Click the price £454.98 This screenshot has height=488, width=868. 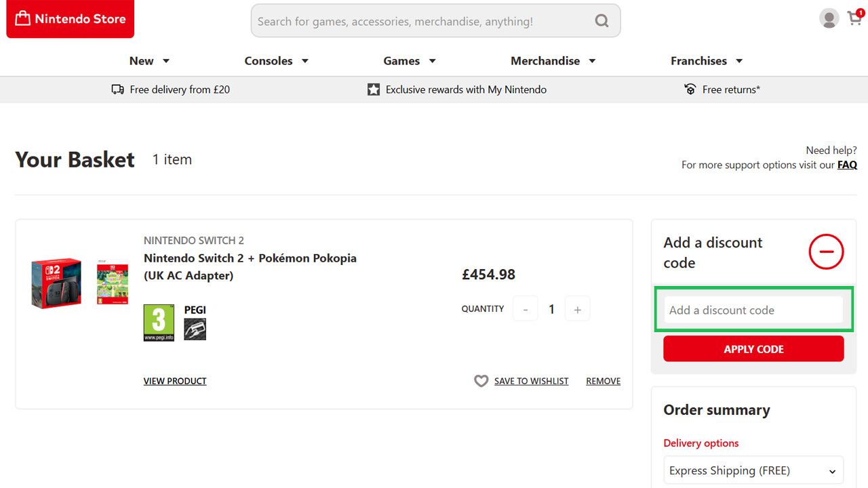[x=488, y=274]
